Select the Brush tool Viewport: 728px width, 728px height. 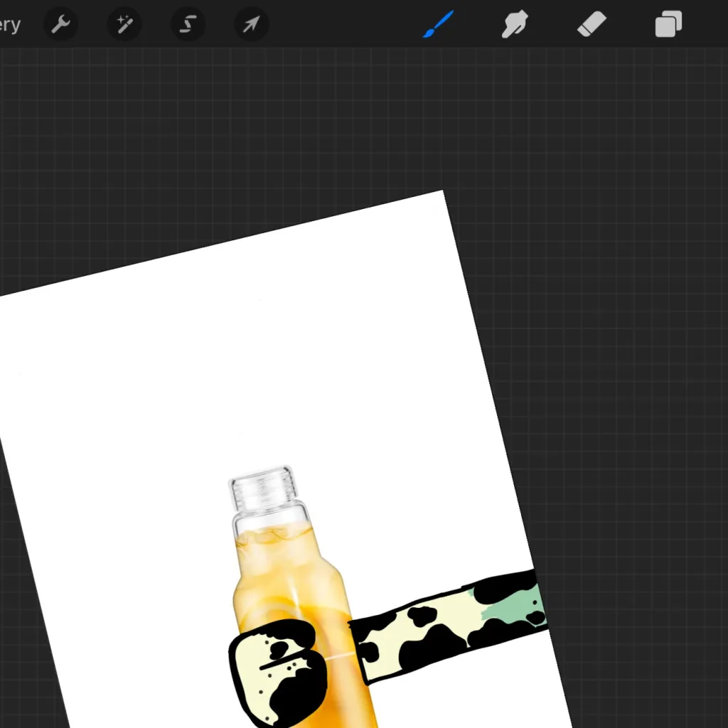(438, 24)
